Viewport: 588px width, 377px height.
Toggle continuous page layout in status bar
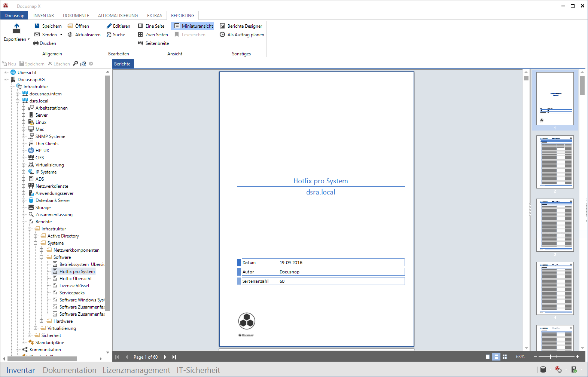click(x=496, y=357)
